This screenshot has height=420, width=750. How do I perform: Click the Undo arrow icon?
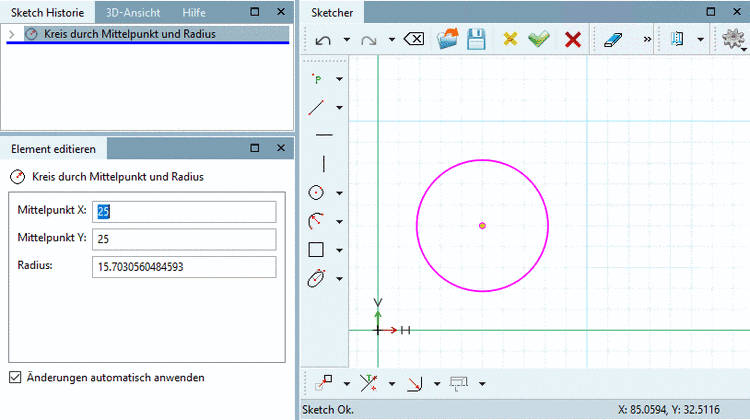[323, 40]
